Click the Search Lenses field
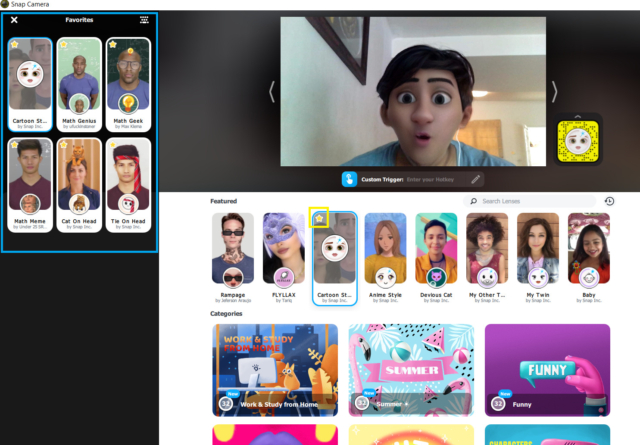Image resolution: width=640 pixels, height=445 pixels. tap(529, 201)
